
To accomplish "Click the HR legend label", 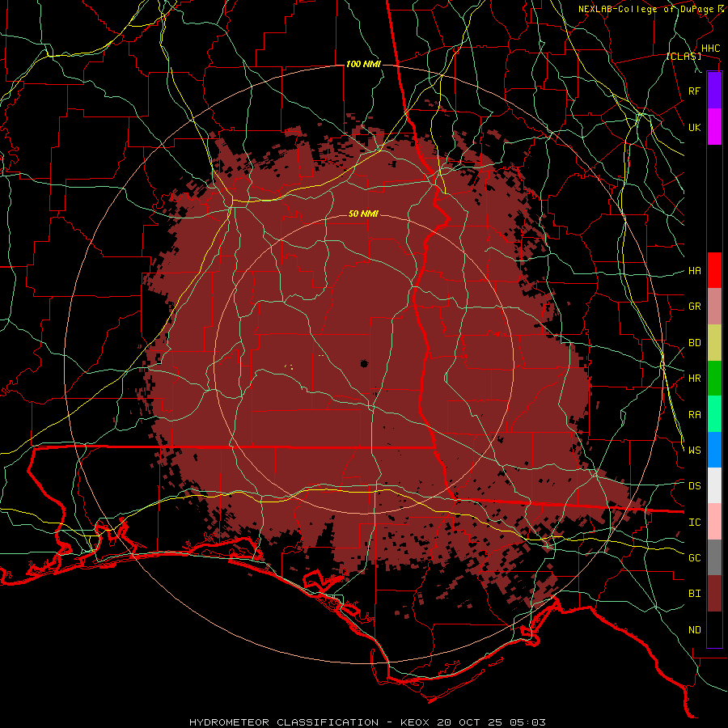I will point(695,379).
